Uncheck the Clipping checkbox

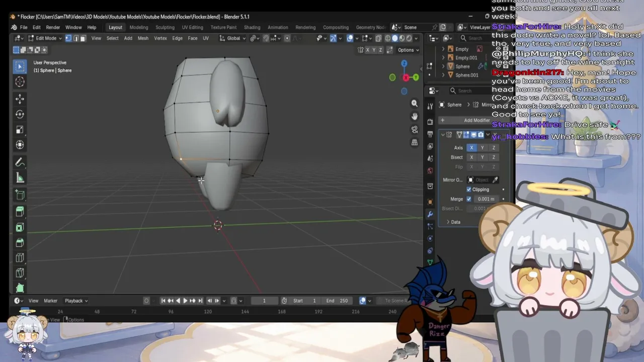tap(469, 190)
